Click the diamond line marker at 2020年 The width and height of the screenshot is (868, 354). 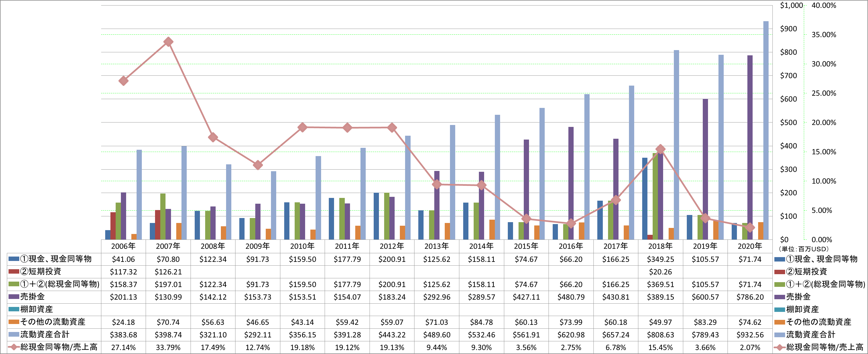coord(750,228)
